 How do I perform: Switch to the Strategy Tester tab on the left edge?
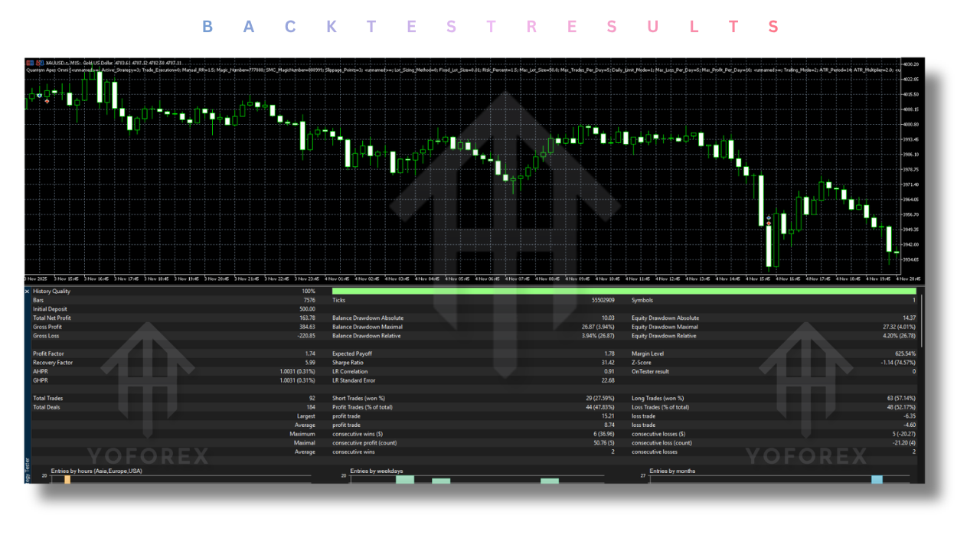pyautogui.click(x=28, y=467)
